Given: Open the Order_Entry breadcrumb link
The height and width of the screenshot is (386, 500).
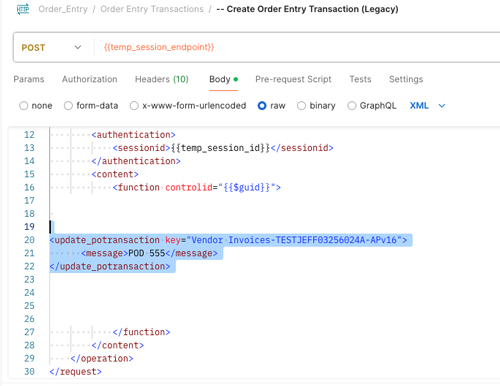Looking at the screenshot, I should click(x=63, y=9).
